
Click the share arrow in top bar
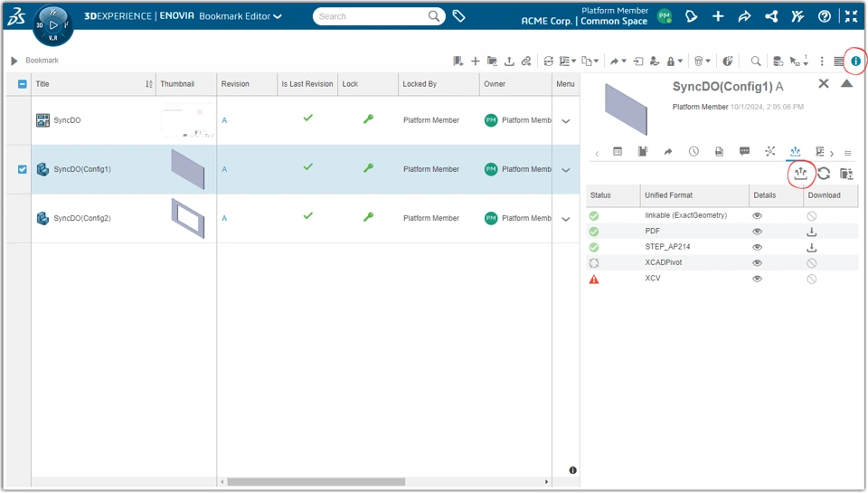point(744,16)
